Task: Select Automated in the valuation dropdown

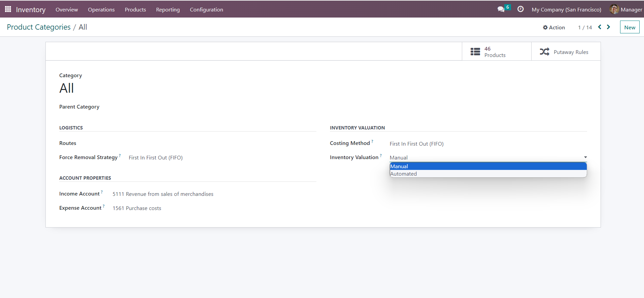Action: [403, 174]
